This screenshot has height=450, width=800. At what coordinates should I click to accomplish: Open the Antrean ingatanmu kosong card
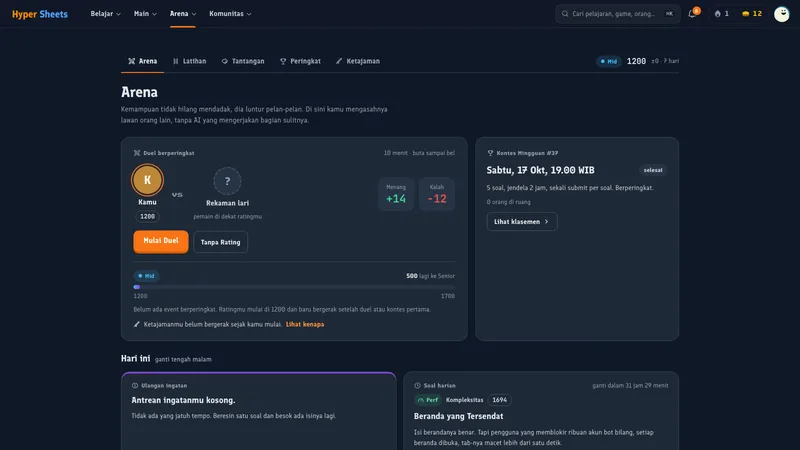[x=259, y=411]
